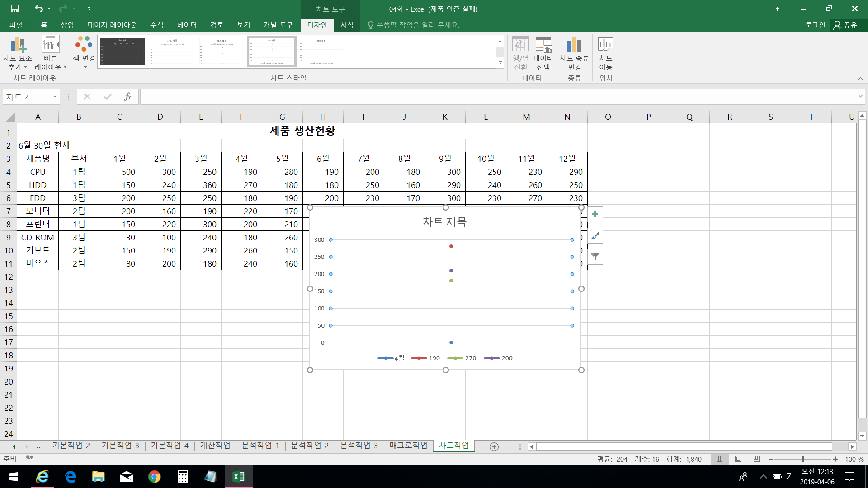This screenshot has height=488, width=868.
Task: Click the Add Chart Element icon
Action: coord(18,45)
